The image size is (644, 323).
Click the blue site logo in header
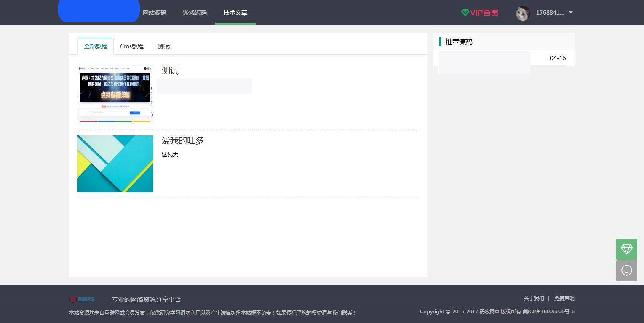[99, 11]
